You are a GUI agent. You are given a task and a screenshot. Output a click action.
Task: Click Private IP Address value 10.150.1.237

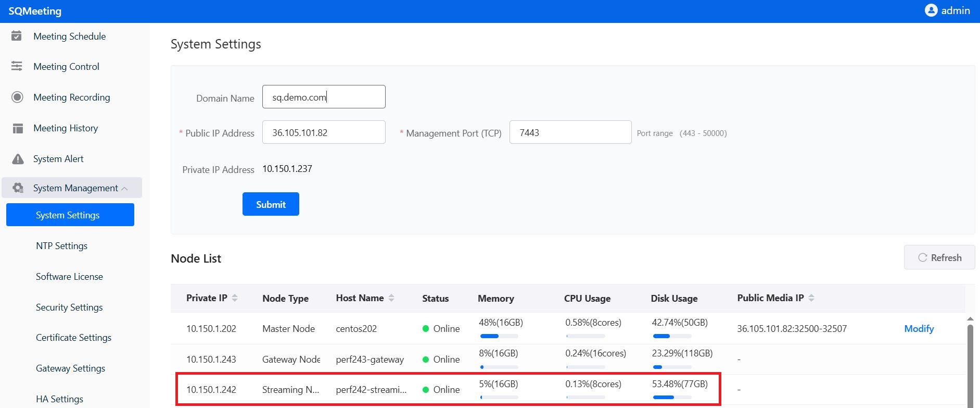coord(287,168)
